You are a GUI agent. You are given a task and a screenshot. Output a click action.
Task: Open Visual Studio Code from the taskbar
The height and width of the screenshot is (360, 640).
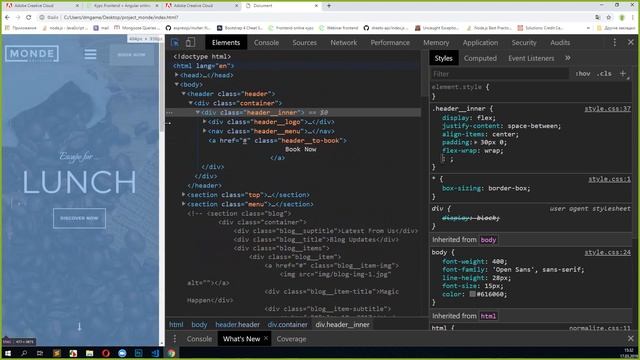click(155, 353)
